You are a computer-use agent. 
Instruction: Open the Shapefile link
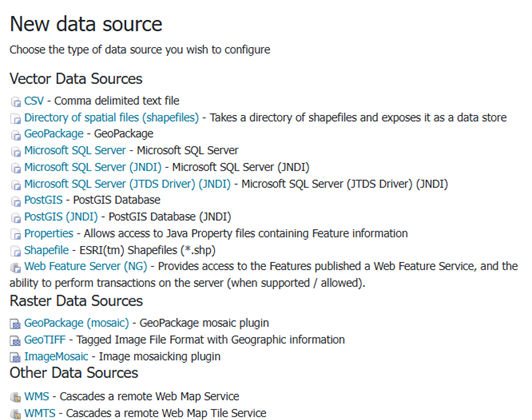click(46, 250)
